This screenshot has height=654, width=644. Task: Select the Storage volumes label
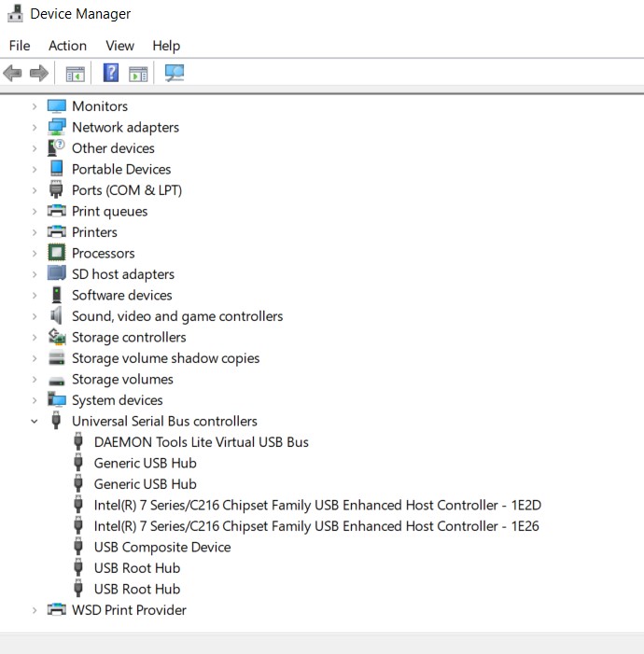pyautogui.click(x=122, y=379)
